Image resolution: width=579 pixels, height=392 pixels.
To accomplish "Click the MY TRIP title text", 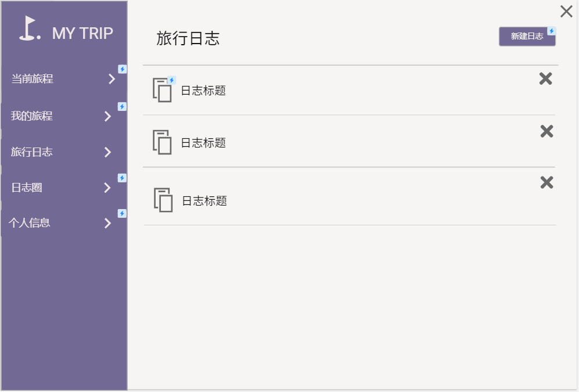I will click(x=82, y=33).
